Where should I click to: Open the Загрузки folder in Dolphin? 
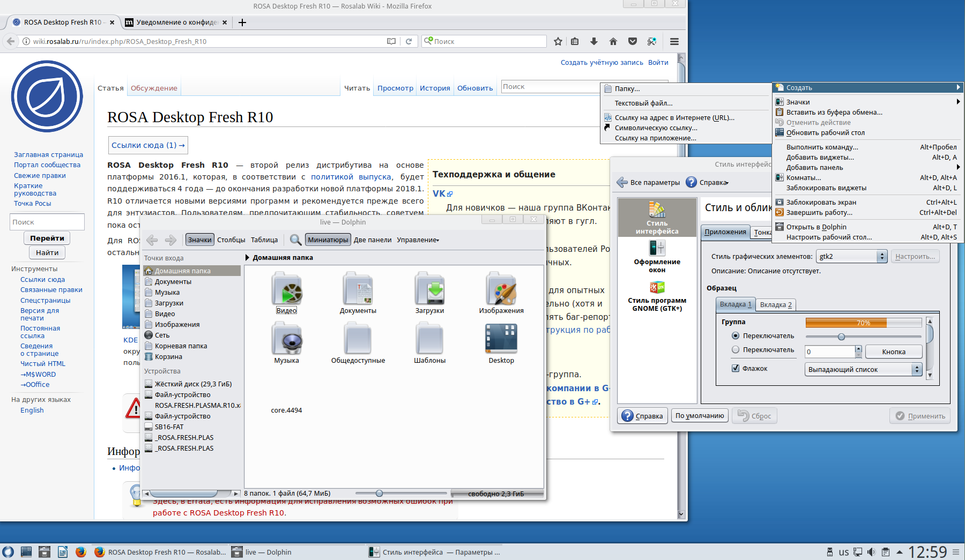coord(429,290)
